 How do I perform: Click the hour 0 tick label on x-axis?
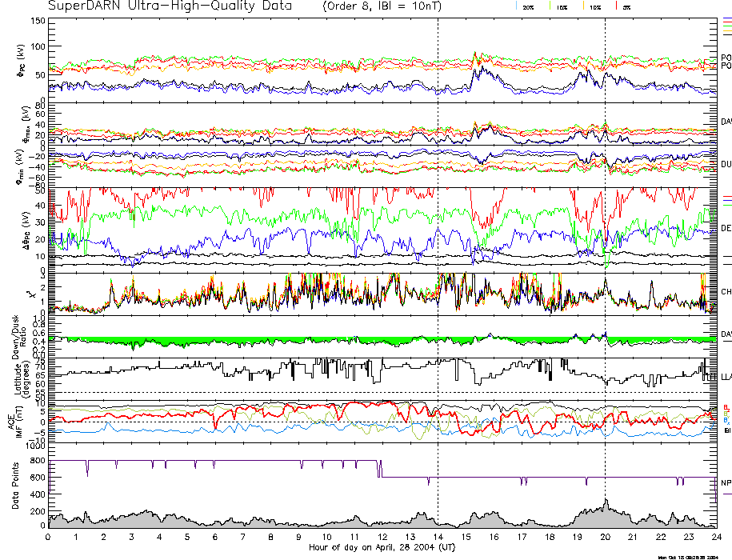[49, 538]
